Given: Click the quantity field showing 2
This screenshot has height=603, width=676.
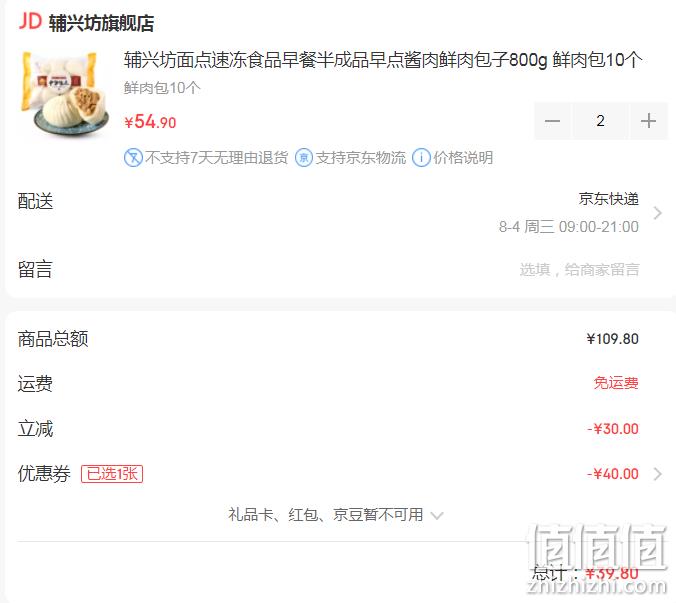Looking at the screenshot, I should point(600,121).
